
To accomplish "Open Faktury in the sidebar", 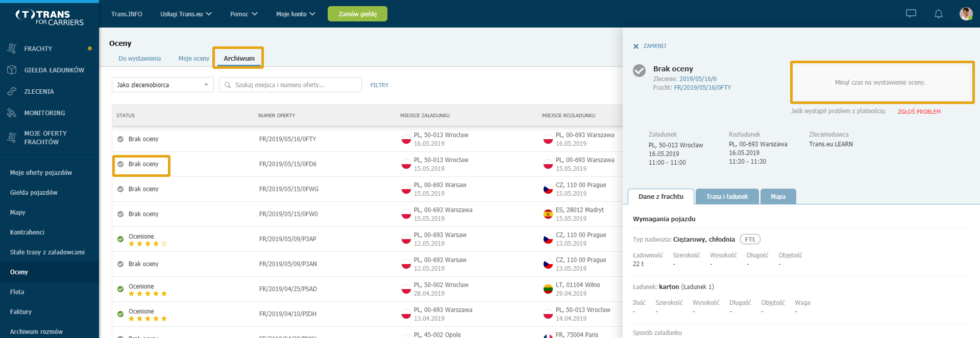I will pyautogui.click(x=20, y=312).
